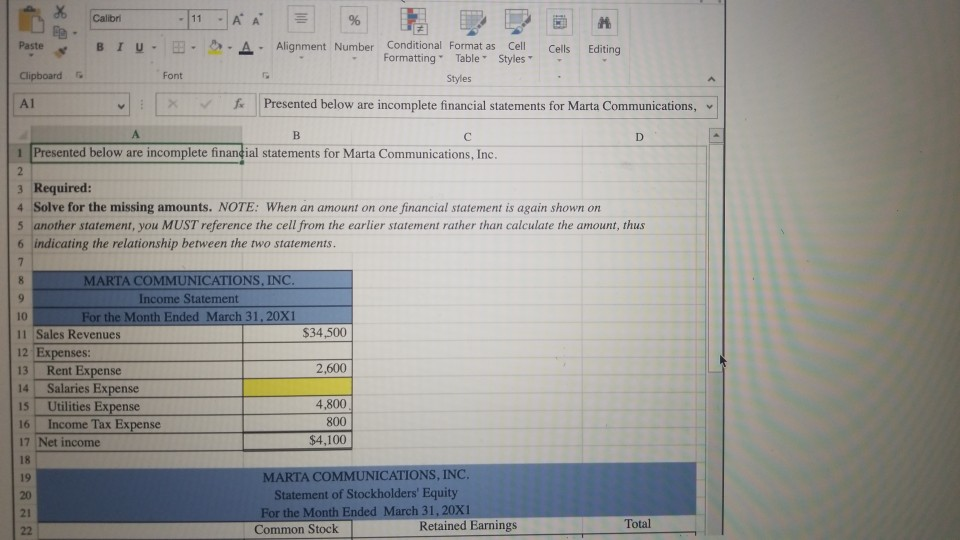Select column C header
The width and height of the screenshot is (960, 540).
[x=467, y=137]
